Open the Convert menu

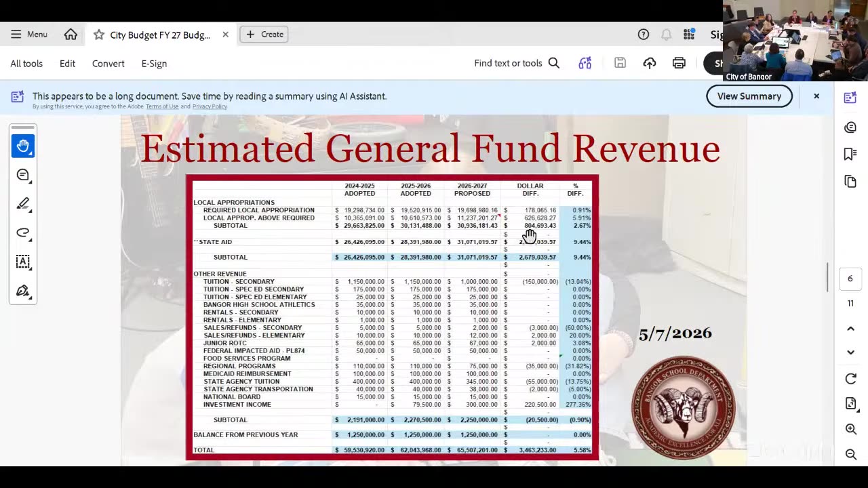click(x=108, y=63)
